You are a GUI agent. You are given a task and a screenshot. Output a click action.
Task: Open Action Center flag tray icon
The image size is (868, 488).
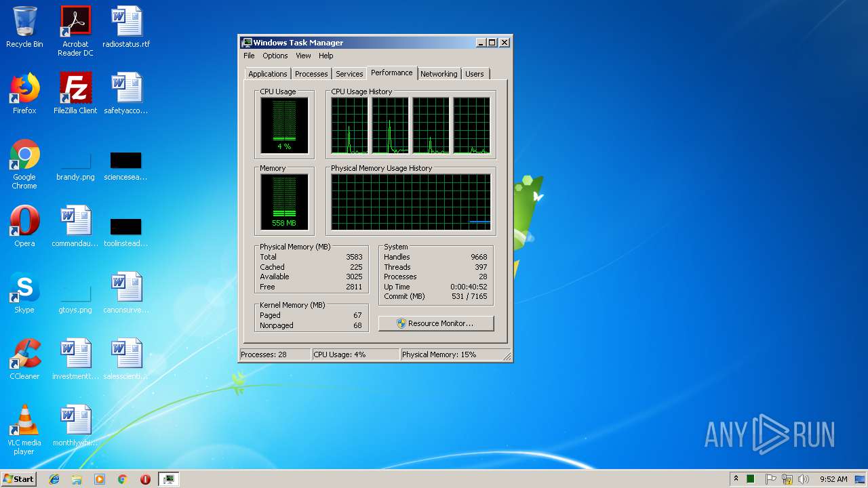click(770, 479)
